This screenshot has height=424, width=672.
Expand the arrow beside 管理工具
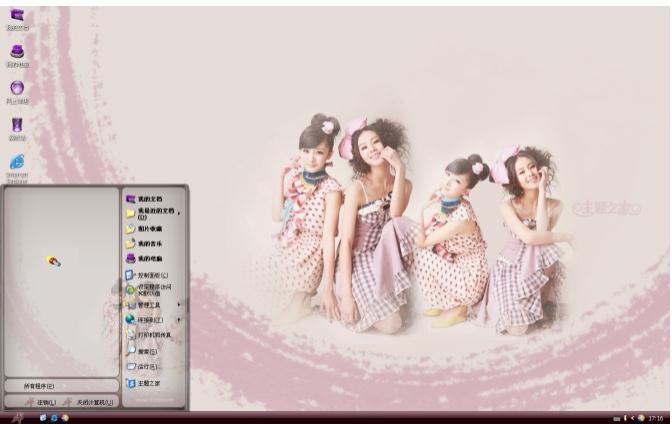[179, 305]
